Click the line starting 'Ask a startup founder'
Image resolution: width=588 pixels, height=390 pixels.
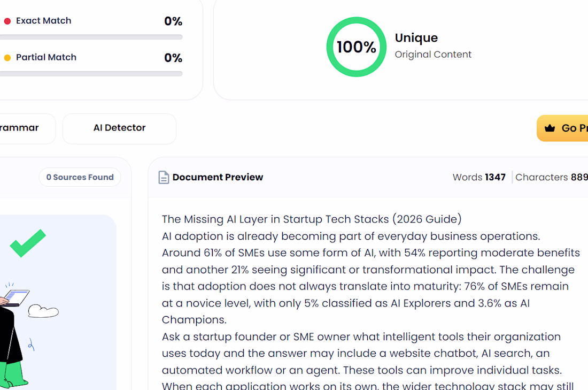[x=361, y=337]
